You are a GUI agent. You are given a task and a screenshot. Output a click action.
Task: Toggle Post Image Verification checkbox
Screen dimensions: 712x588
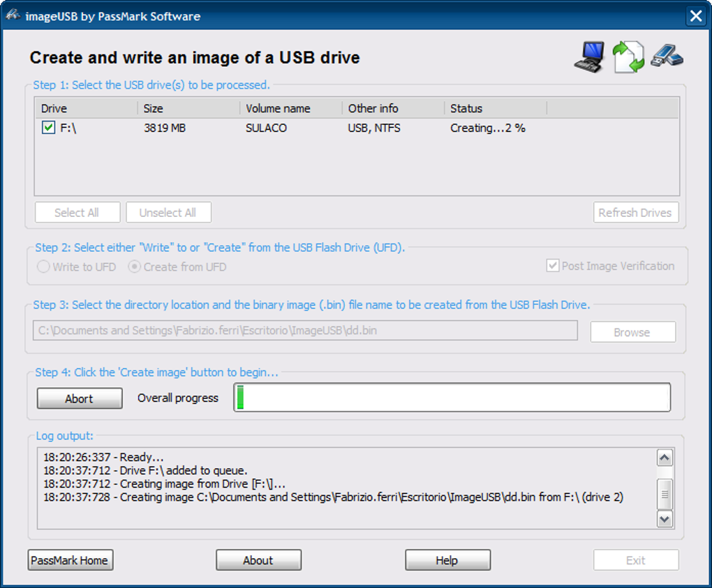553,266
